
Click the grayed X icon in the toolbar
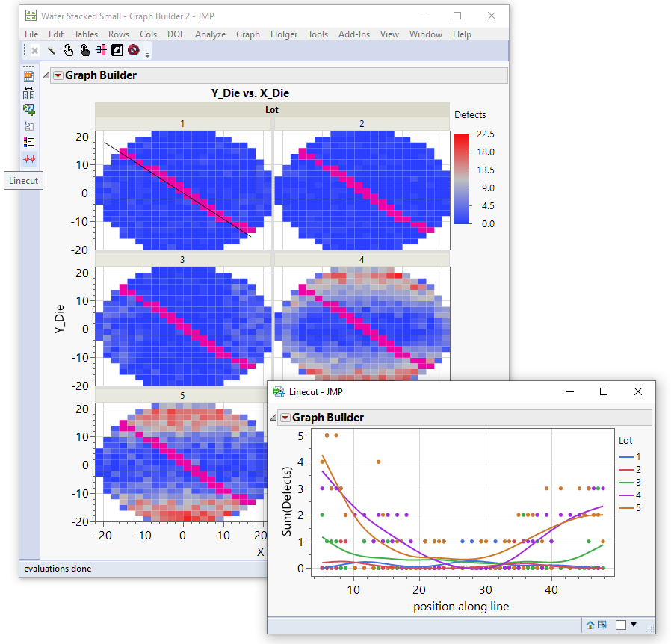point(35,51)
